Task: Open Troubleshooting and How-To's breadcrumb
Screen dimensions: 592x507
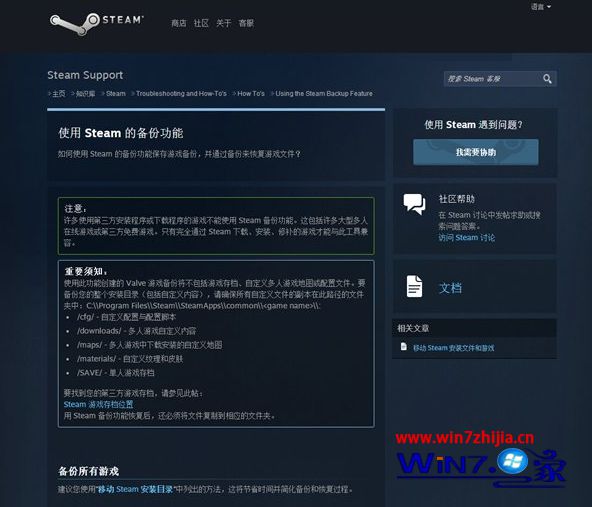Action: 181,94
